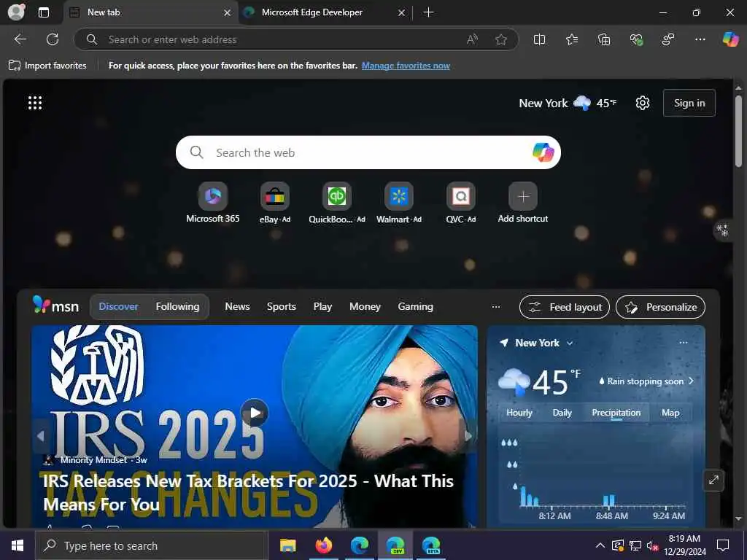The height and width of the screenshot is (560, 747).
Task: Click Import favorites
Action: click(47, 66)
